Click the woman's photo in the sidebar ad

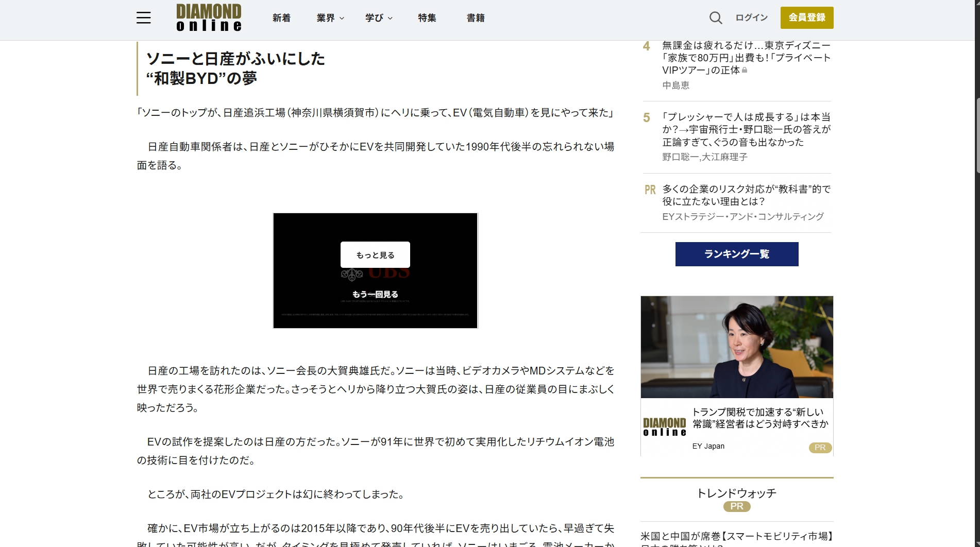(737, 347)
